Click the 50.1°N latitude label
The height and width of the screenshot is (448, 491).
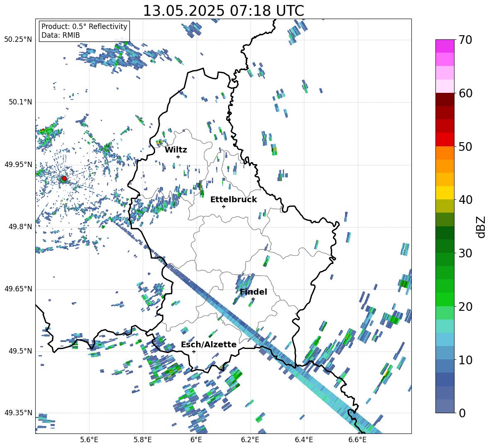pyautogui.click(x=20, y=102)
